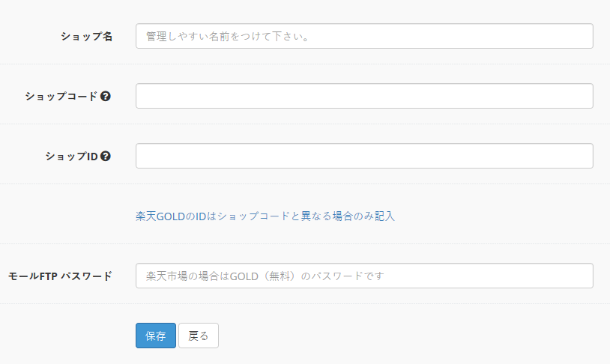
Task: Activate the モールFTP パスワード field
Action: point(364,276)
